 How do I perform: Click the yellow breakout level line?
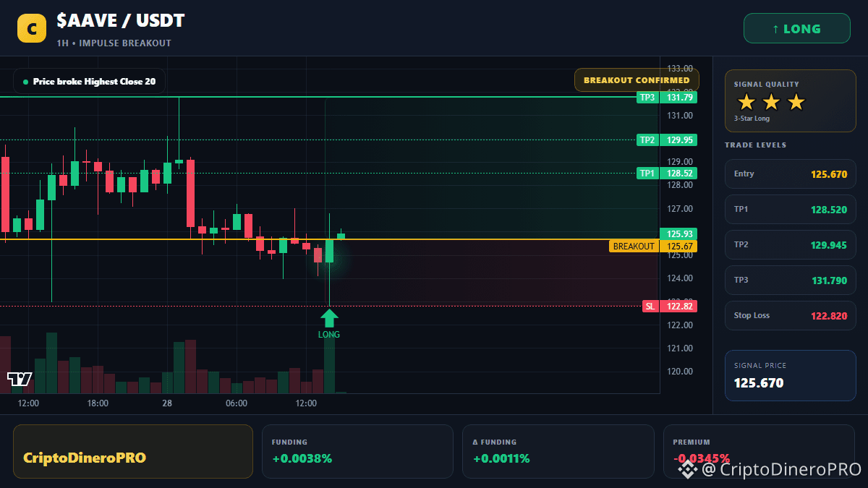coord(329,239)
